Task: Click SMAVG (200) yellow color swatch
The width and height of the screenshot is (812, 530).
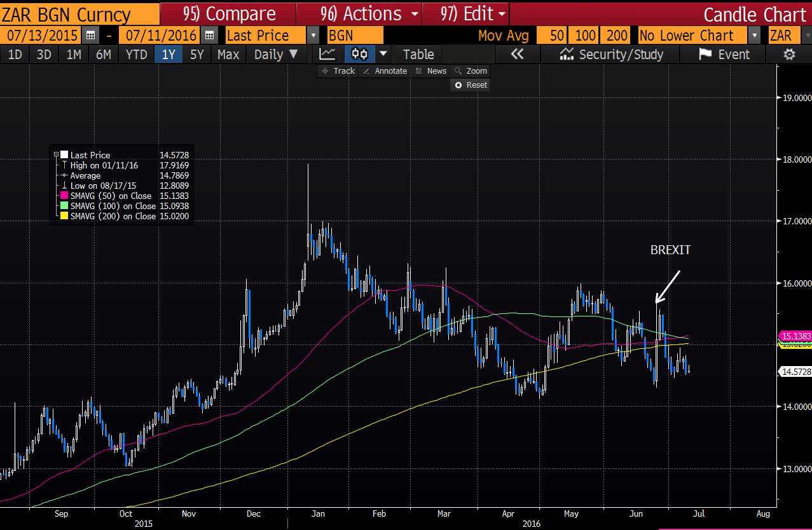Action: click(64, 216)
